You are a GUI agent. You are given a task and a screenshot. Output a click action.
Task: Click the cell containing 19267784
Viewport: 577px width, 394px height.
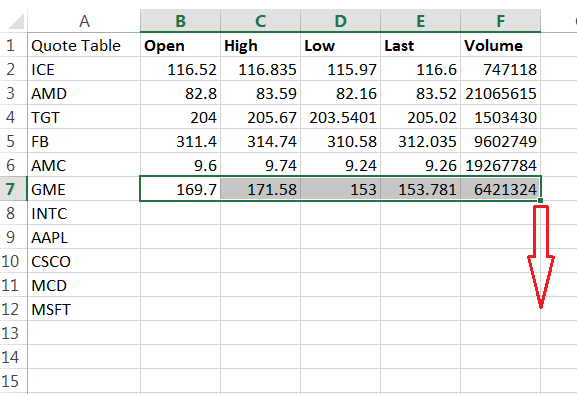pyautogui.click(x=500, y=165)
